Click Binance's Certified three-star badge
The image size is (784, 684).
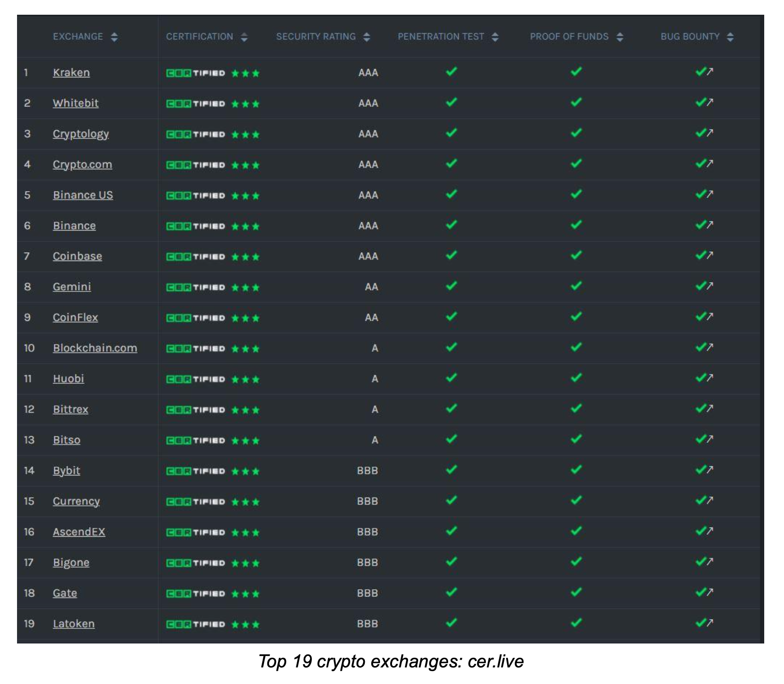pyautogui.click(x=213, y=226)
